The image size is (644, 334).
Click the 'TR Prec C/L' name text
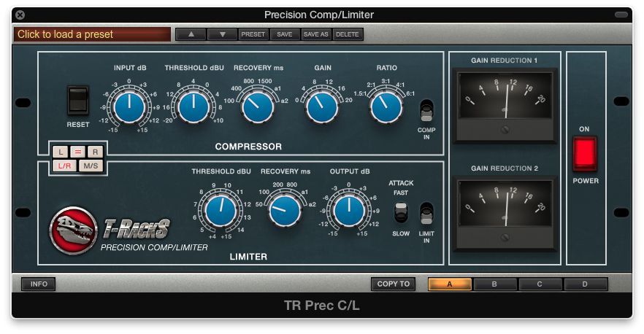click(322, 306)
